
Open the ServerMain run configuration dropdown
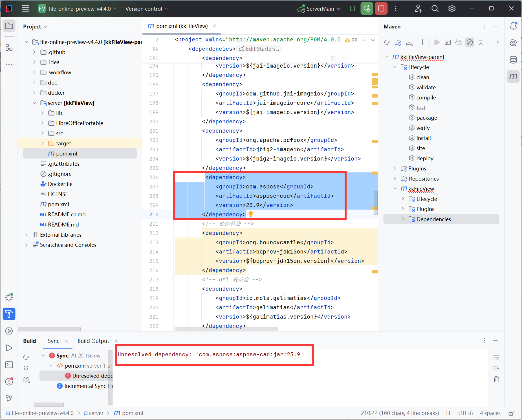pos(319,9)
